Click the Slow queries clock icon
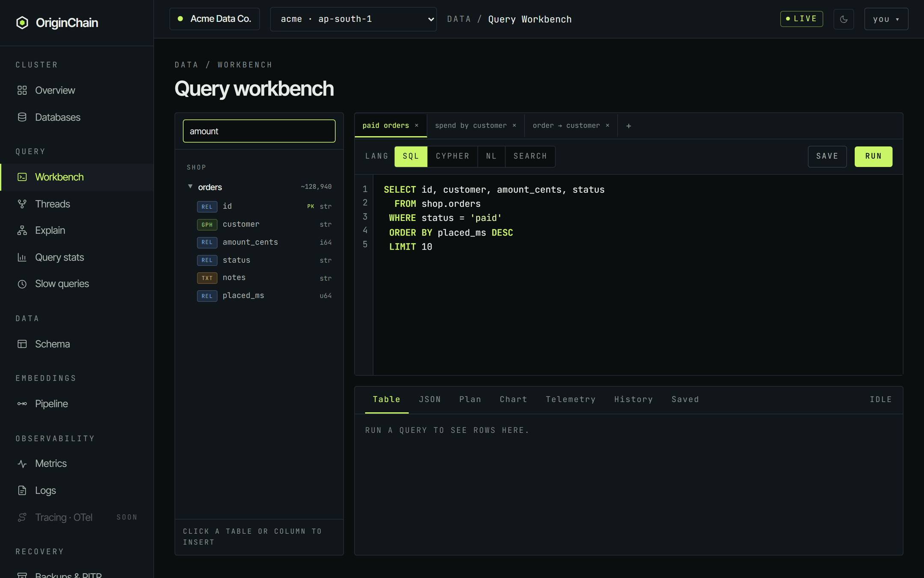 22,284
